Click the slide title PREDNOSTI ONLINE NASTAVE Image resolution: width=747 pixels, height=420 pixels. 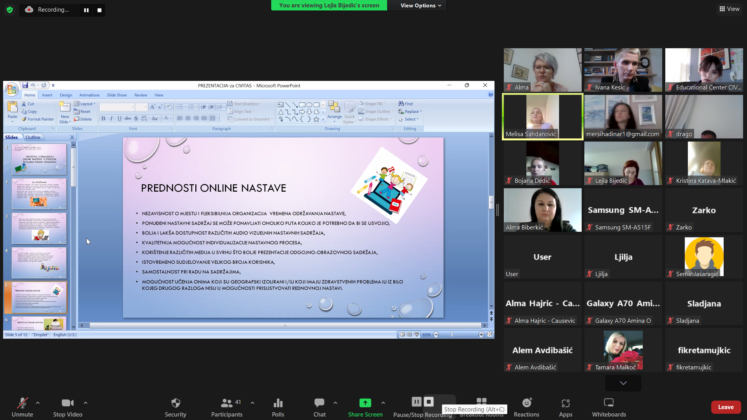click(213, 188)
